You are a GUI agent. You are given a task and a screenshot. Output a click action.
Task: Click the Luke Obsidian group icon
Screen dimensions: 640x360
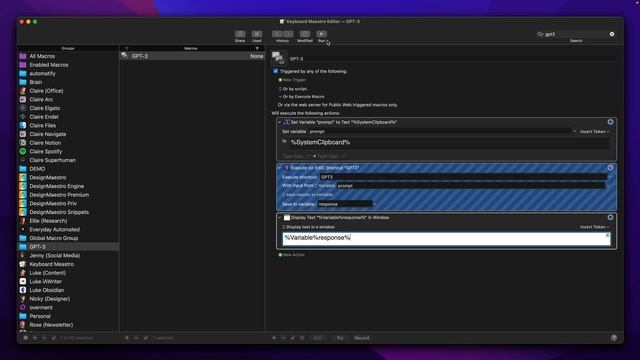23,290
